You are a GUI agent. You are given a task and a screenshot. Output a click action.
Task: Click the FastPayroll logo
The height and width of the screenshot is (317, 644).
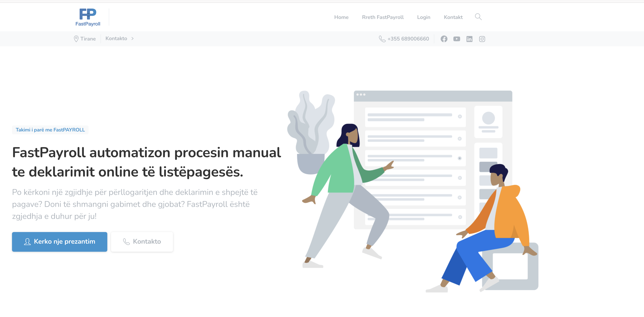pyautogui.click(x=88, y=17)
